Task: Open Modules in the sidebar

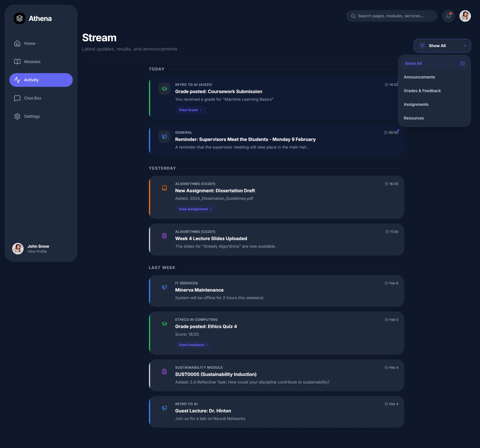Action: [32, 62]
